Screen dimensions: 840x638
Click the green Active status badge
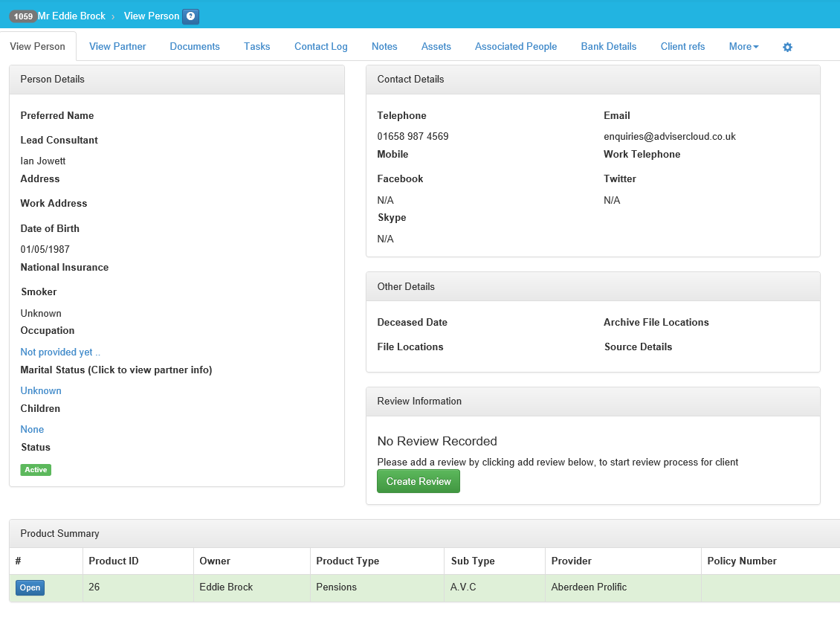pyautogui.click(x=36, y=470)
